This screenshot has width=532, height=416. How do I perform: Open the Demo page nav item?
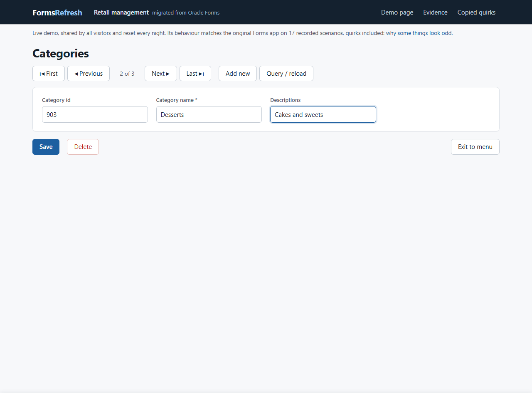pyautogui.click(x=397, y=12)
